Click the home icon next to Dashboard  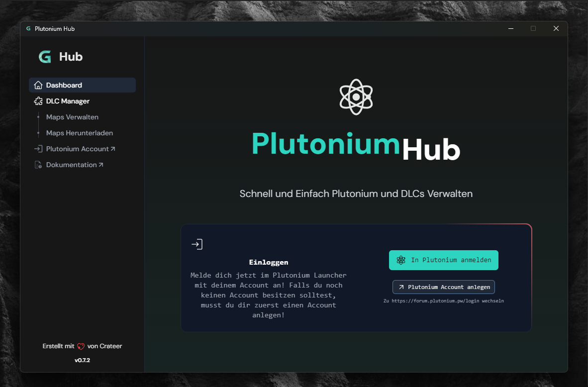38,85
